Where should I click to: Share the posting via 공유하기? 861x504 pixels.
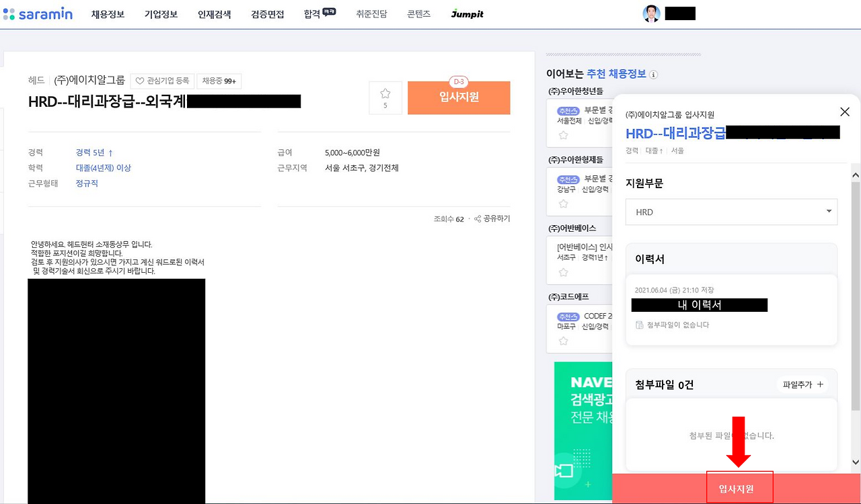click(492, 218)
